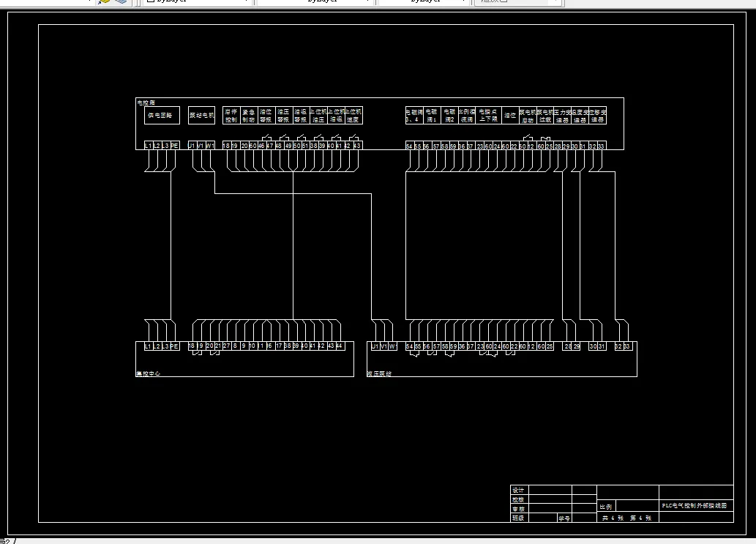Click terminal 51 in the 电控箱 strip
756x544 pixels.
(x=306, y=146)
